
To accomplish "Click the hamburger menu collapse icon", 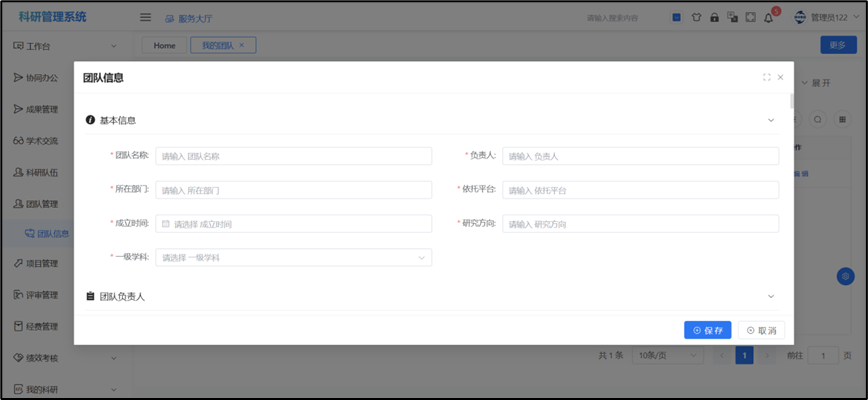I will coord(145,17).
